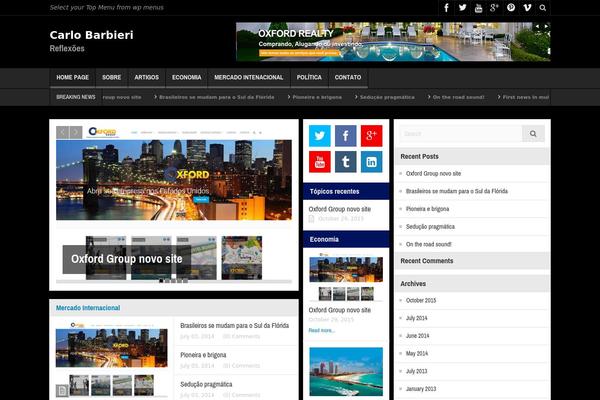Image resolution: width=600 pixels, height=400 pixels.
Task: Open the Vimeo icon in top bar
Action: click(527, 8)
